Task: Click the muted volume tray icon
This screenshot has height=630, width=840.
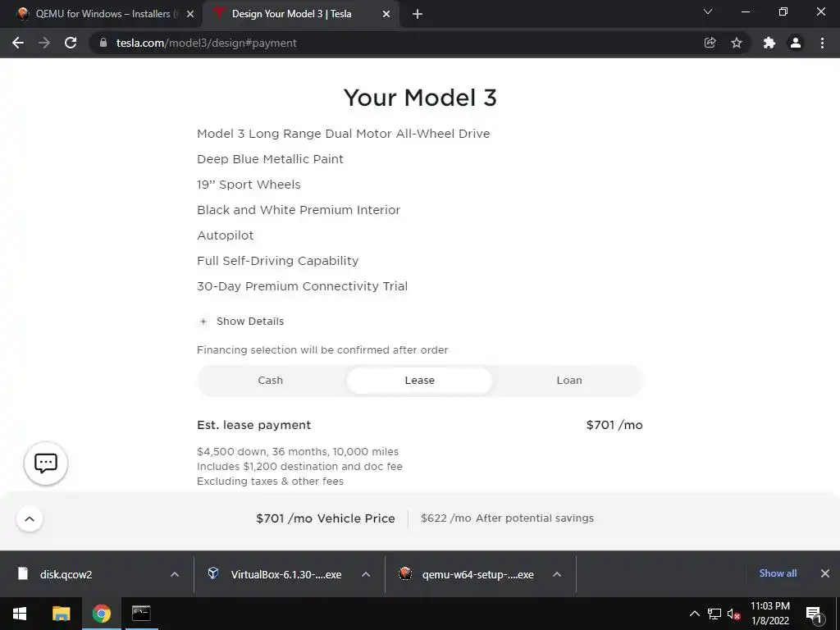Action: pos(734,614)
